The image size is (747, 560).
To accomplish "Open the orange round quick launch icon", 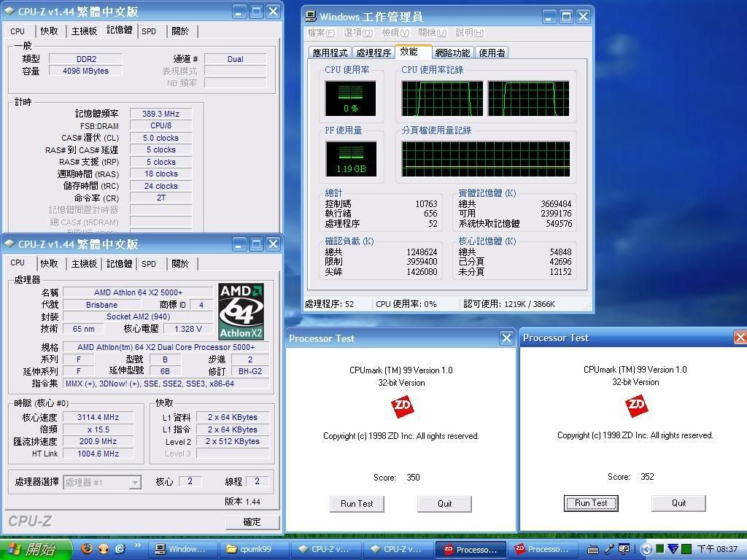I will [x=104, y=549].
